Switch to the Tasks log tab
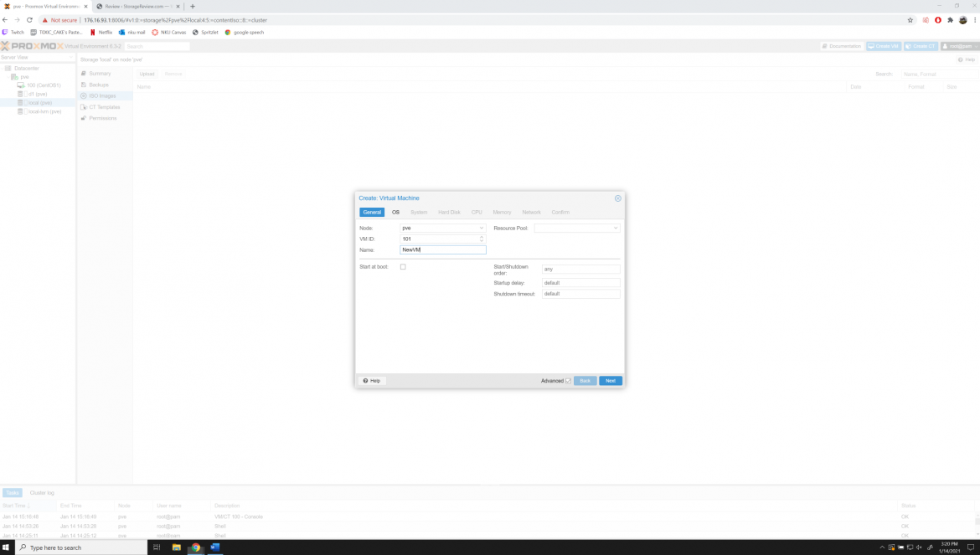 [13, 492]
